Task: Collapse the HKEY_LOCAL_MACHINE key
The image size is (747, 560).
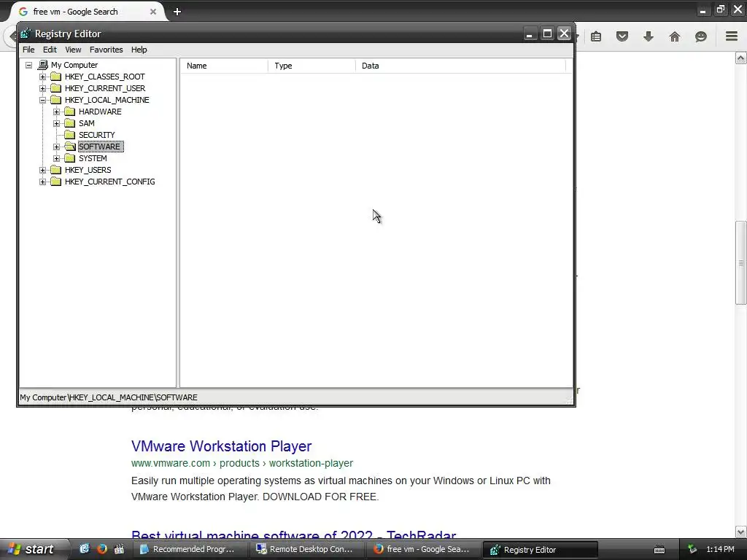Action: (42, 100)
